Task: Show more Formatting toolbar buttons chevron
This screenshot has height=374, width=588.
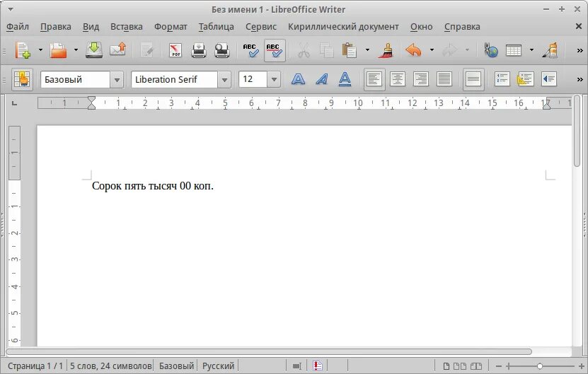Action: [x=580, y=79]
